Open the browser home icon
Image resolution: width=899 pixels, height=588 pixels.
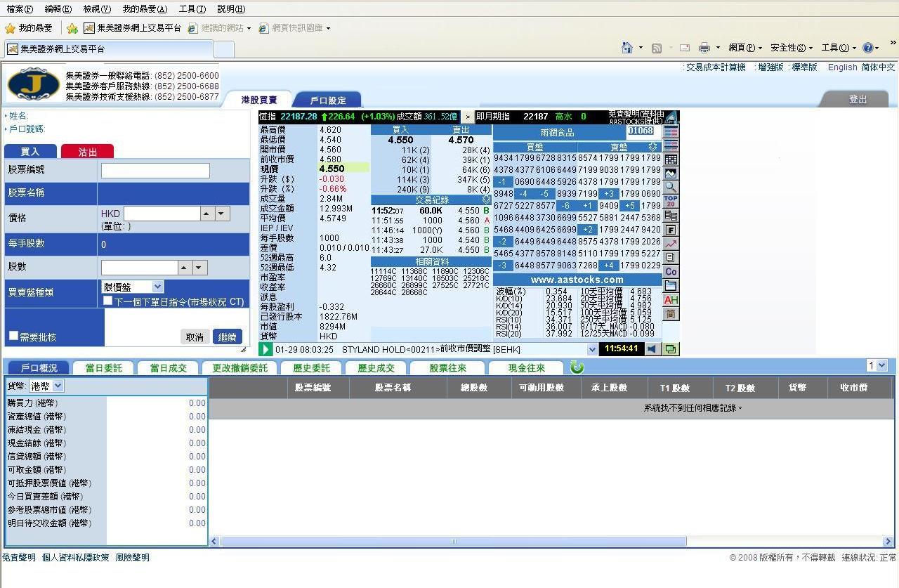point(627,48)
